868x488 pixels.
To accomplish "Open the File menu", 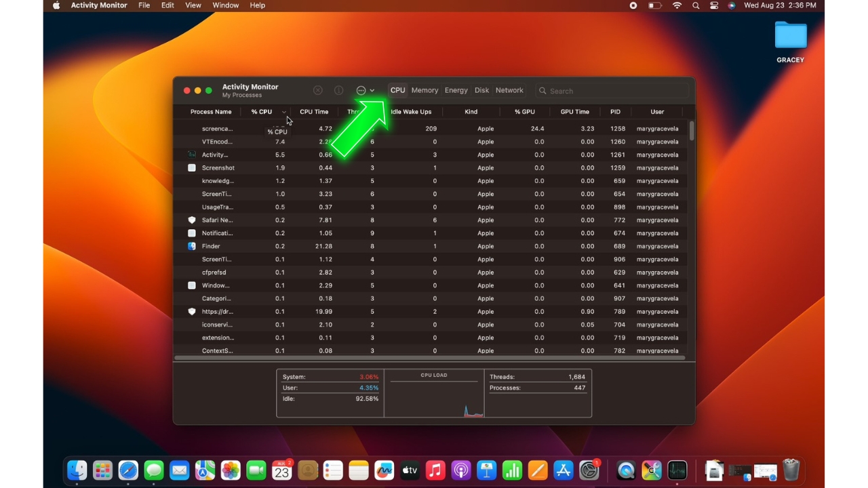I will [144, 5].
